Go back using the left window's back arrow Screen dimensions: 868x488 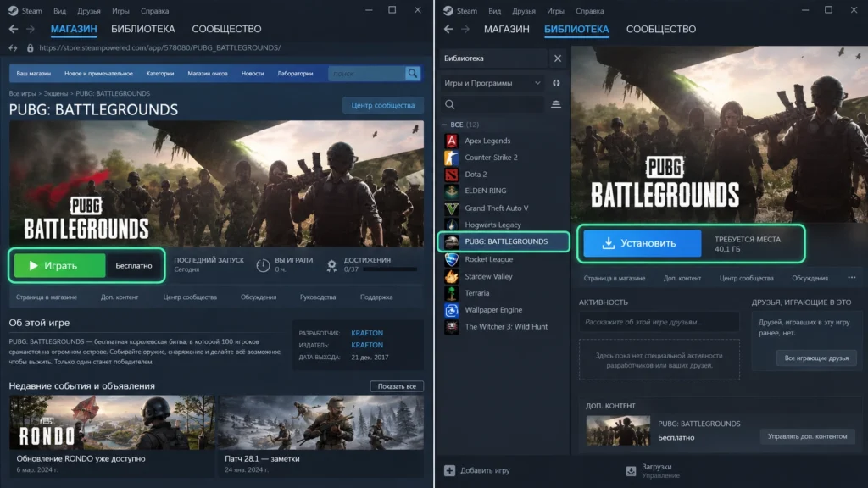tap(14, 29)
